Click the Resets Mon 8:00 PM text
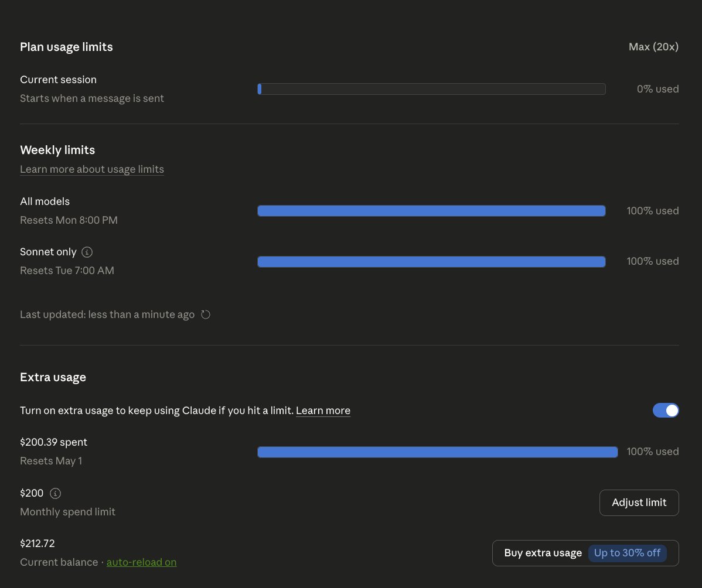The width and height of the screenshot is (702, 588). pyautogui.click(x=69, y=220)
